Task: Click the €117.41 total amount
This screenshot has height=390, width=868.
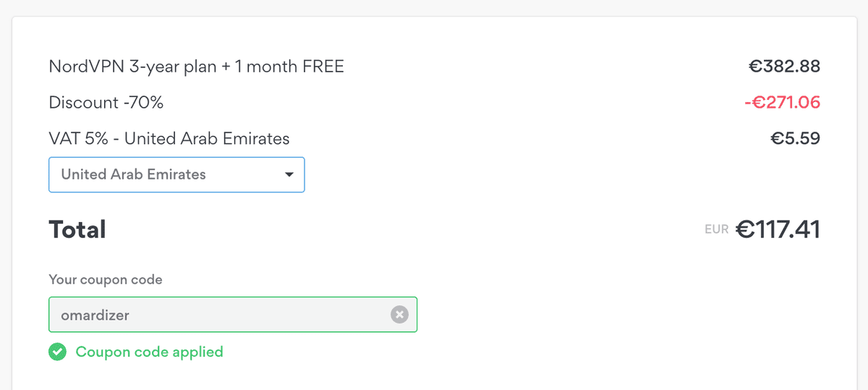Action: tap(778, 230)
